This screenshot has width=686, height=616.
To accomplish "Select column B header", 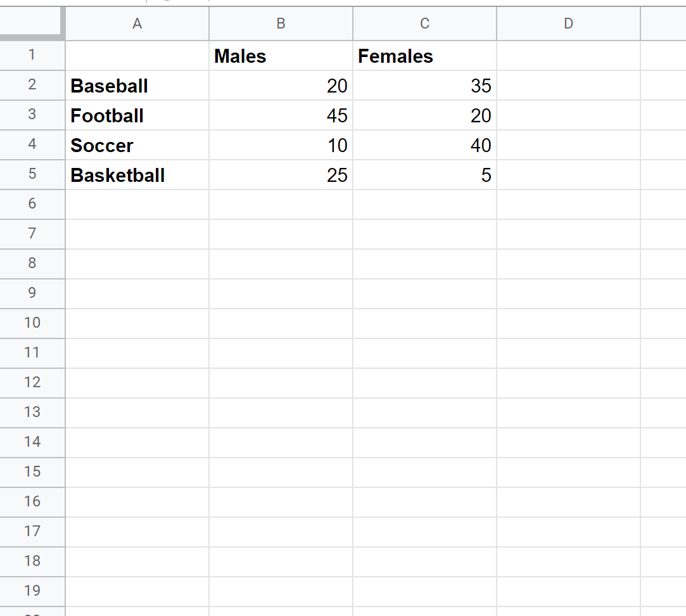I will [x=281, y=24].
